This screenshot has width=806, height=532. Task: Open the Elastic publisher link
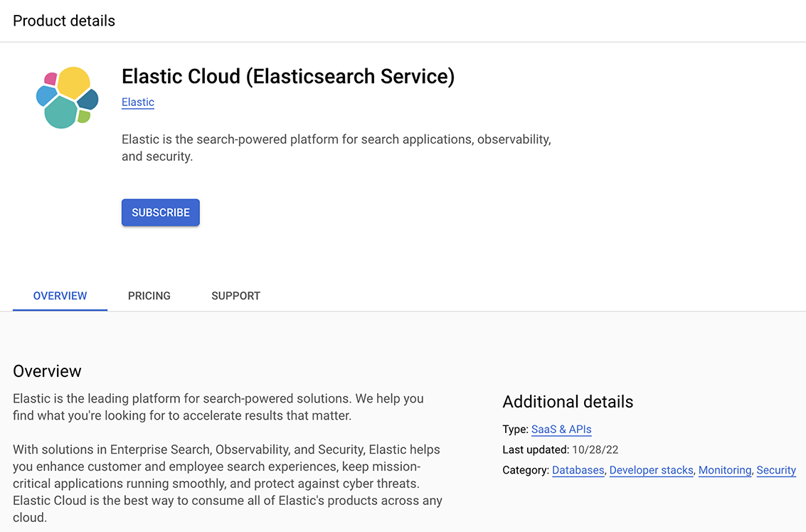click(138, 102)
